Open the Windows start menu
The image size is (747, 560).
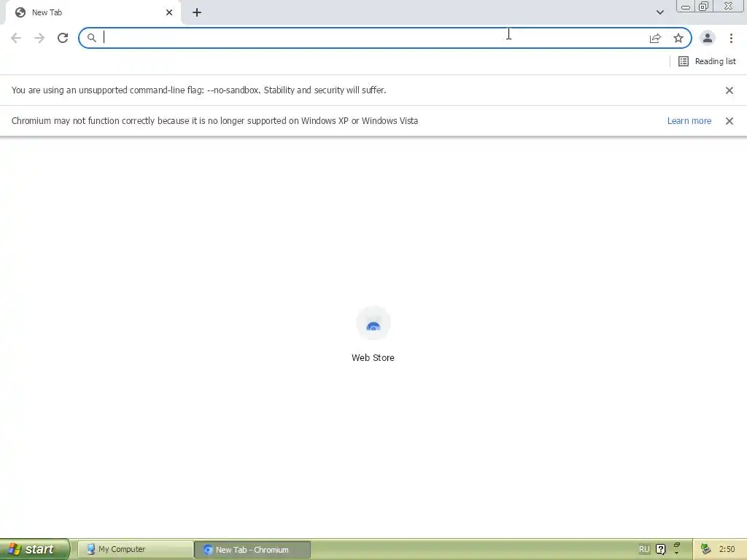(x=35, y=549)
